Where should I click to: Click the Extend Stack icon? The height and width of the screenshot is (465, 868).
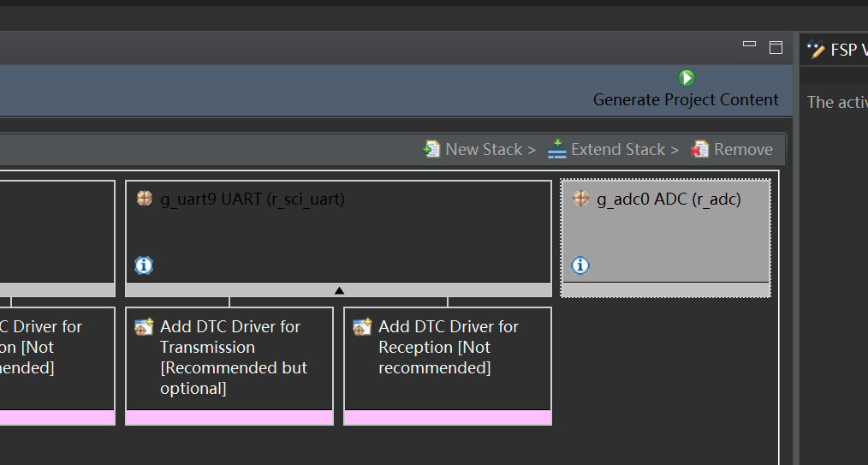pyautogui.click(x=557, y=150)
